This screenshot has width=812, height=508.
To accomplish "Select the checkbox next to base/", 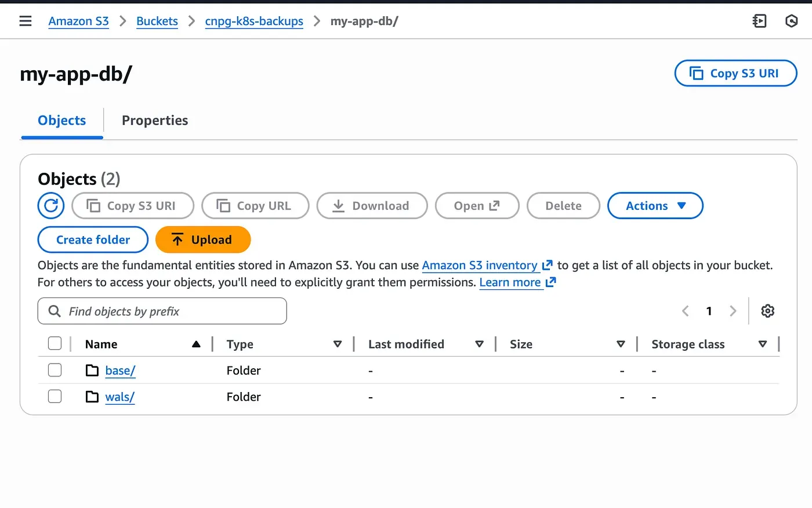I will (x=55, y=369).
